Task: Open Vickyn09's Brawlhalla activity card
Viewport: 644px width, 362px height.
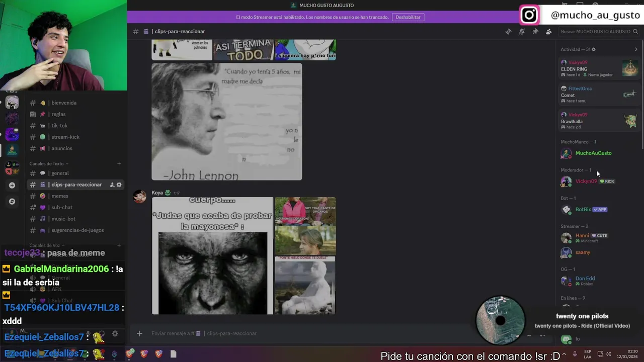Action: click(599, 121)
